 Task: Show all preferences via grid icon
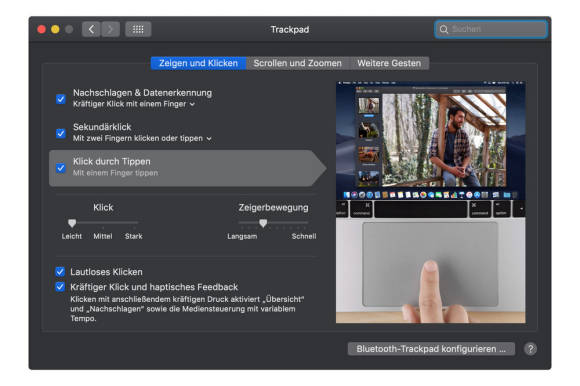coord(138,29)
